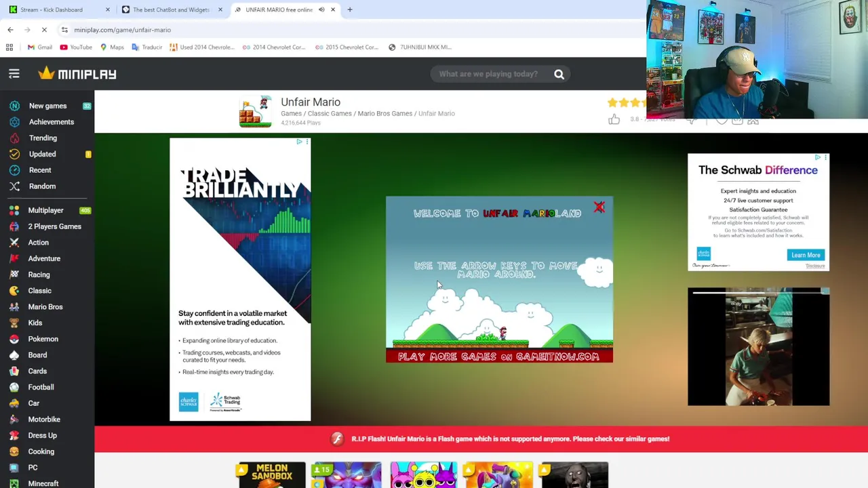
Task: Click the Miniplay logo
Action: pyautogui.click(x=77, y=73)
